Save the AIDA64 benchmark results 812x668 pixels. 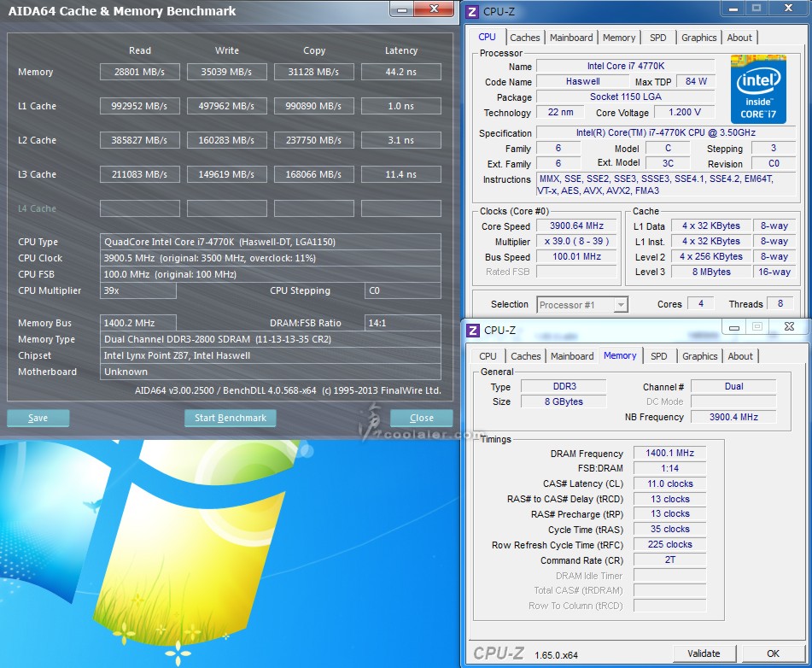[38, 418]
